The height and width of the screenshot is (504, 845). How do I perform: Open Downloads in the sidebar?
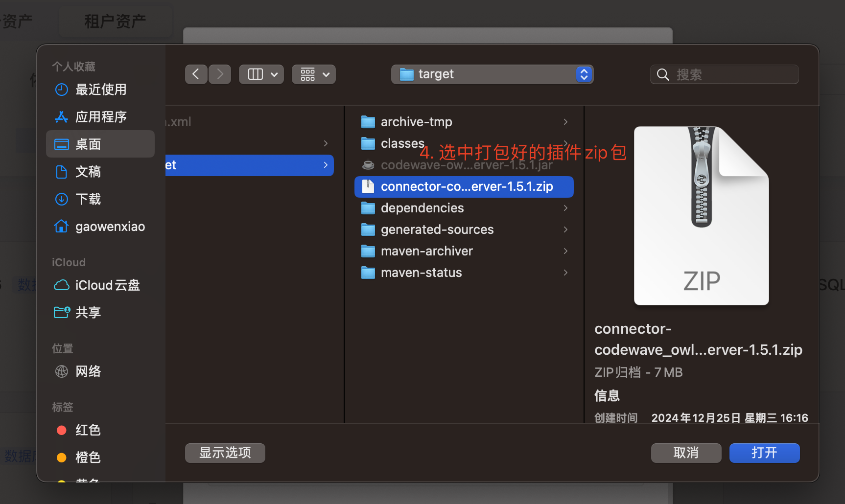[x=100, y=199]
